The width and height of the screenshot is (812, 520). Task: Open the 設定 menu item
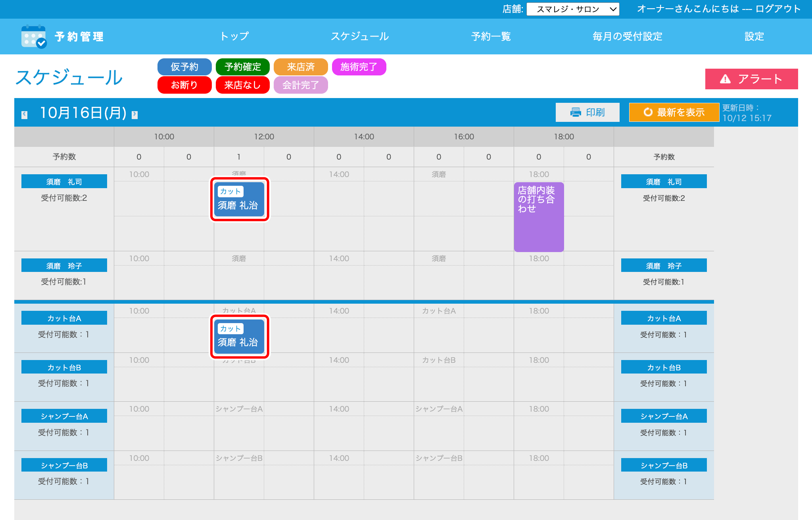pyautogui.click(x=754, y=37)
